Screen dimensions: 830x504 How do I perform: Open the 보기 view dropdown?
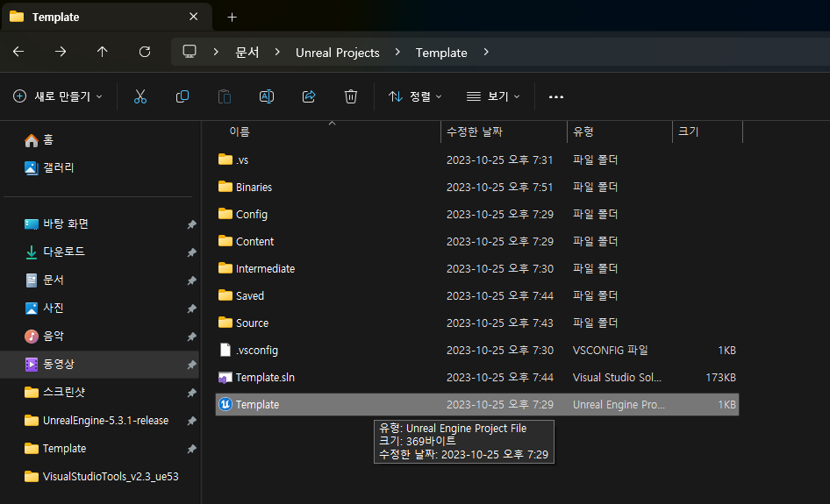coord(493,96)
